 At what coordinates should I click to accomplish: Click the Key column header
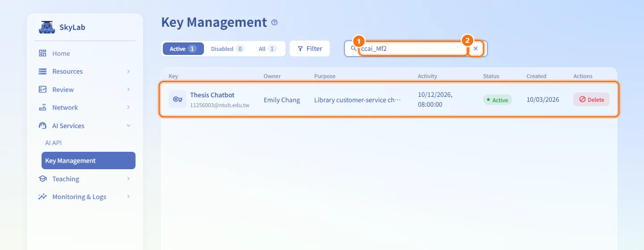pos(173,76)
